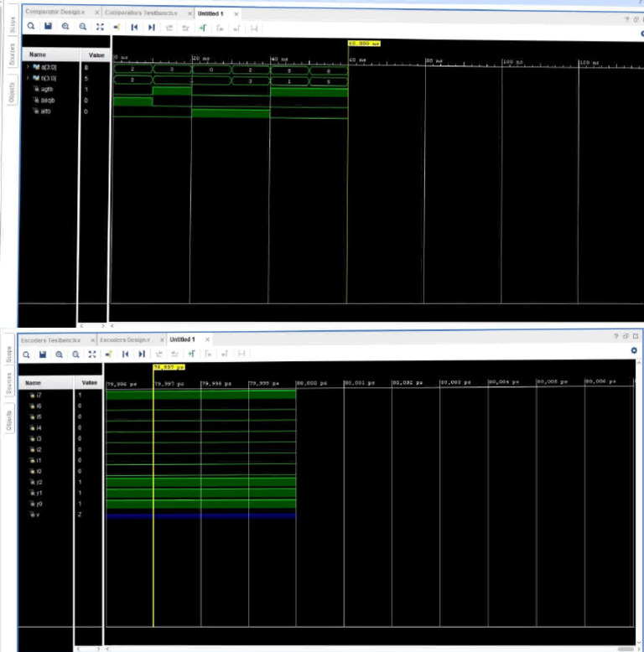Viewport: 644px width, 652px height.
Task: Open the Objects side tab in the comparator window
Action: pyautogui.click(x=11, y=92)
